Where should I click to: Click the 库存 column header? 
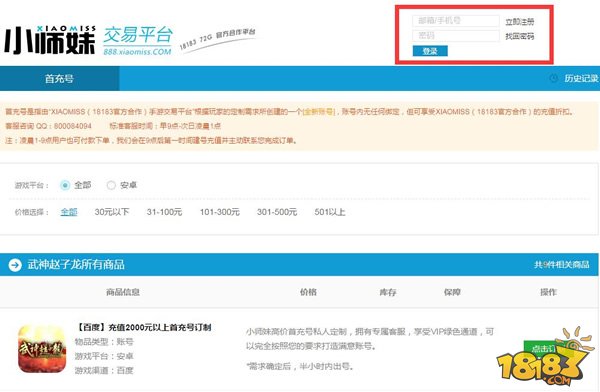tap(388, 292)
